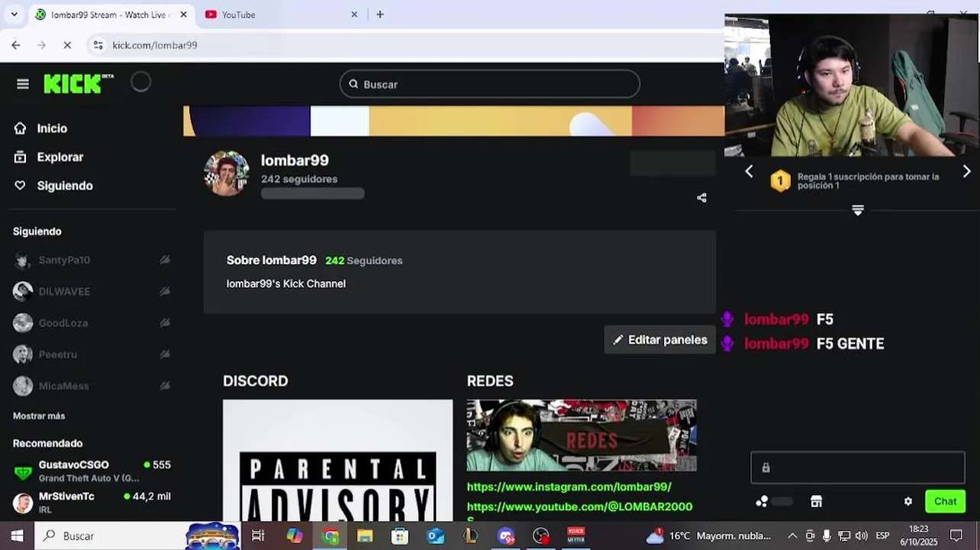Screen dimensions: 980x550
Task: Open the channel points icon
Action: click(762, 502)
